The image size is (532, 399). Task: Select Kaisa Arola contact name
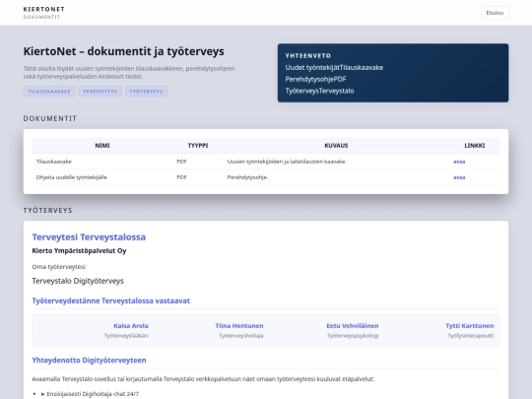[x=131, y=326]
